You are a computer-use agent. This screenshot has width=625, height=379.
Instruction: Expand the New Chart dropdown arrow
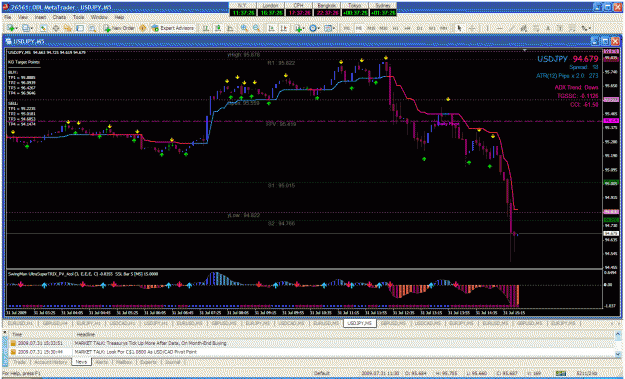(17, 28)
